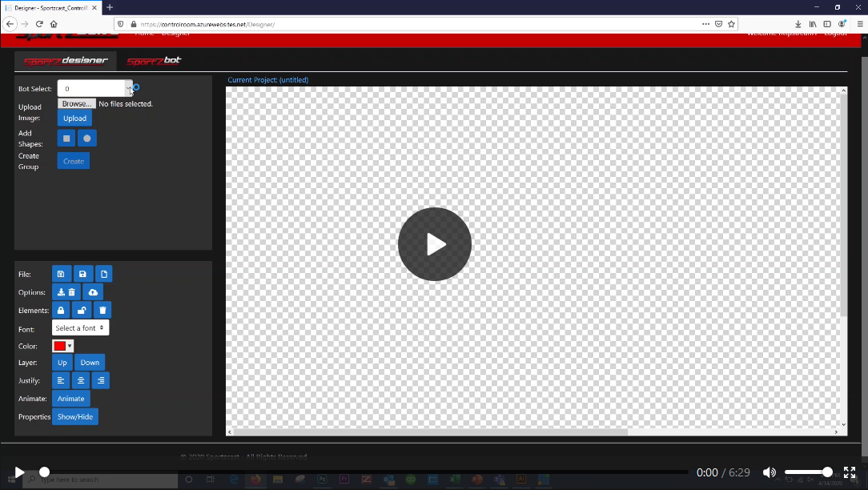
Task: Switch to the Sportz designer tab
Action: [x=66, y=60]
